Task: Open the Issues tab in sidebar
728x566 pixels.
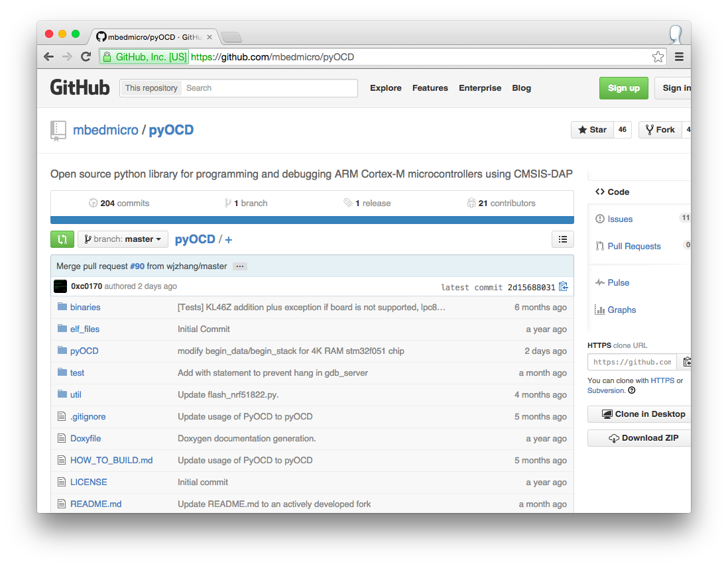Action: coord(619,219)
